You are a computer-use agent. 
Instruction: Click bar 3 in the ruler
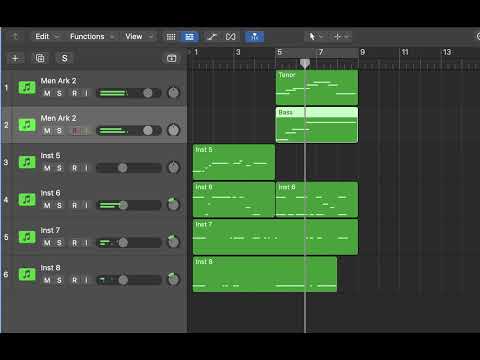click(238, 52)
